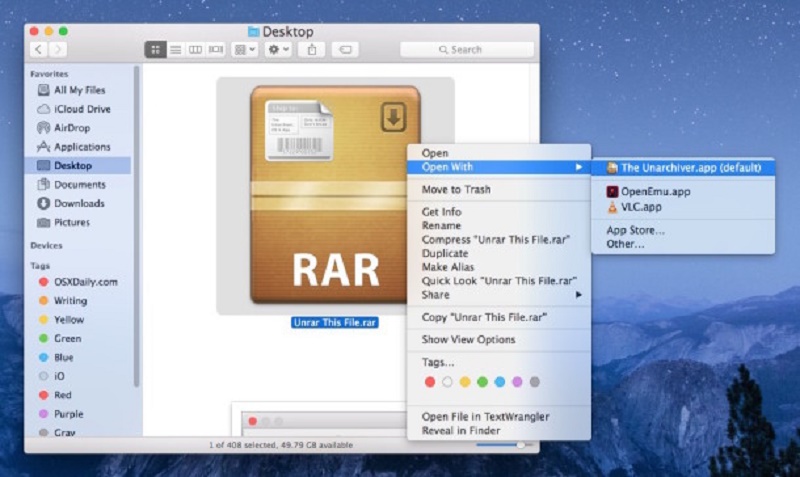Select The Unarchiver.app (default)
Image resolution: width=800 pixels, height=477 pixels.
coord(683,168)
